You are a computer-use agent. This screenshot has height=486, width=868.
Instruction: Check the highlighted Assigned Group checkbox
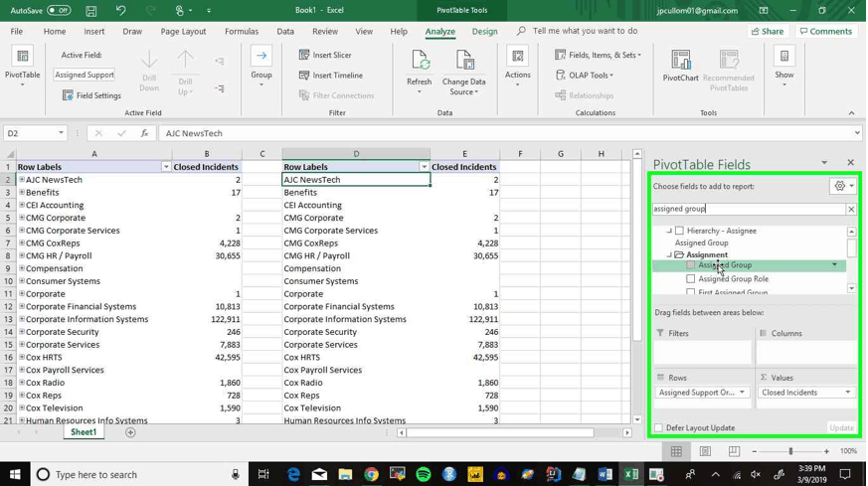tap(690, 265)
